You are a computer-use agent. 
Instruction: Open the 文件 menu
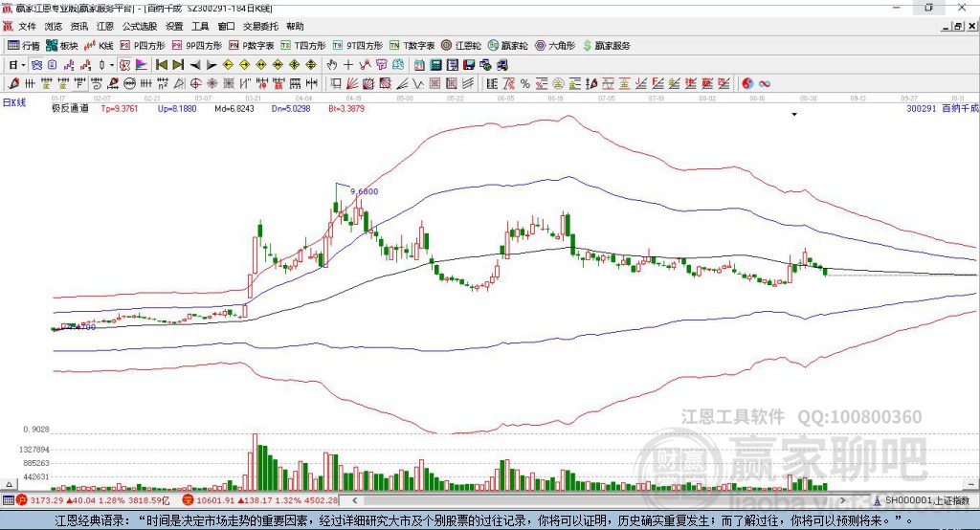pos(28,26)
